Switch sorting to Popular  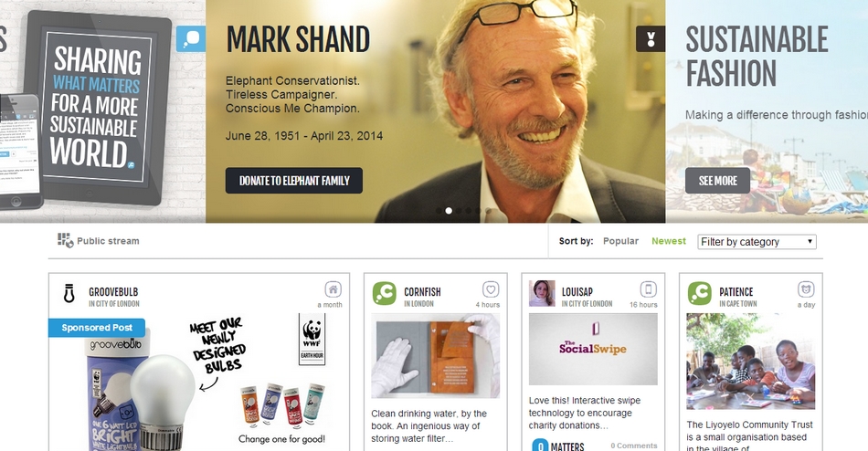point(620,241)
